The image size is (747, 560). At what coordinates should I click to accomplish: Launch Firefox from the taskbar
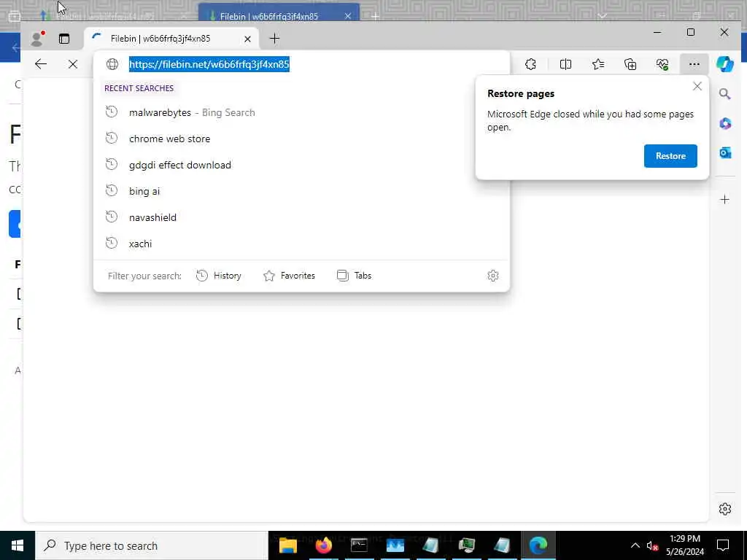click(323, 545)
